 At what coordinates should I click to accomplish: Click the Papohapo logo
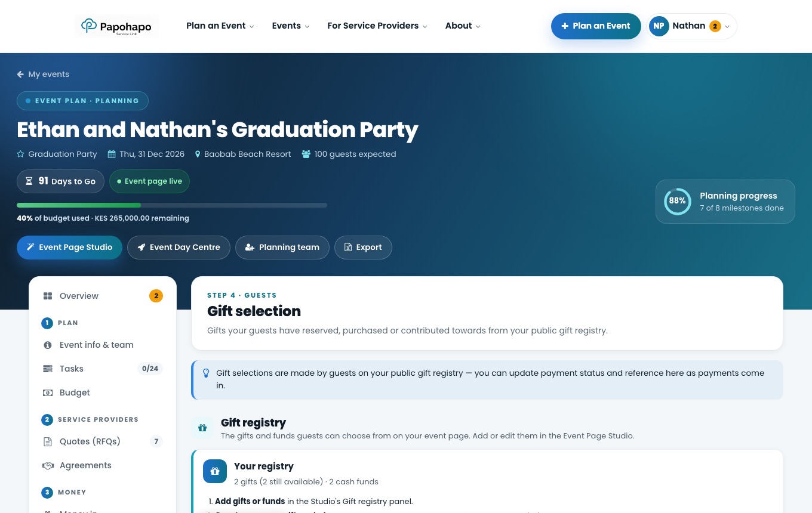(116, 26)
